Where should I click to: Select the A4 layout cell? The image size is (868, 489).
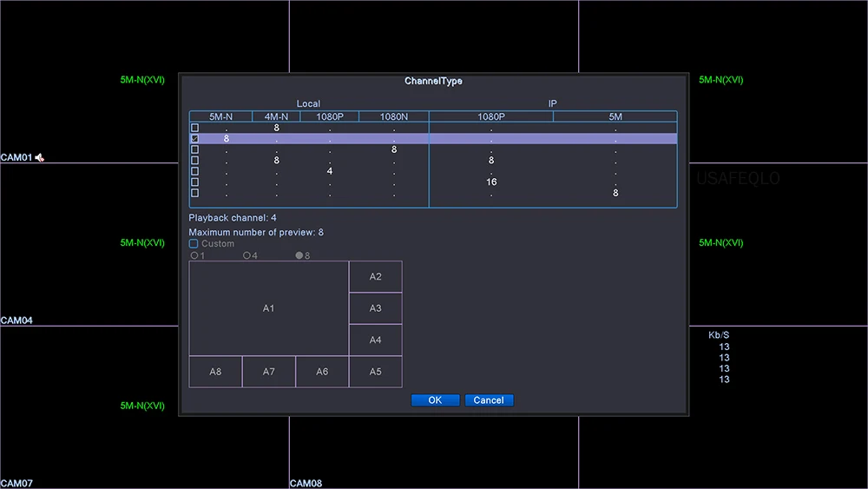pos(375,340)
